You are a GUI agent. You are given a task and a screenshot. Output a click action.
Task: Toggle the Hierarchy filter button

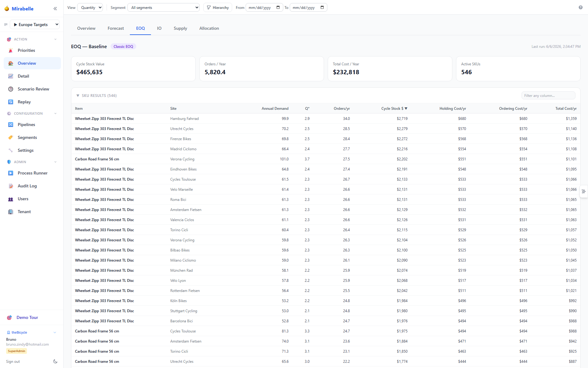(218, 8)
